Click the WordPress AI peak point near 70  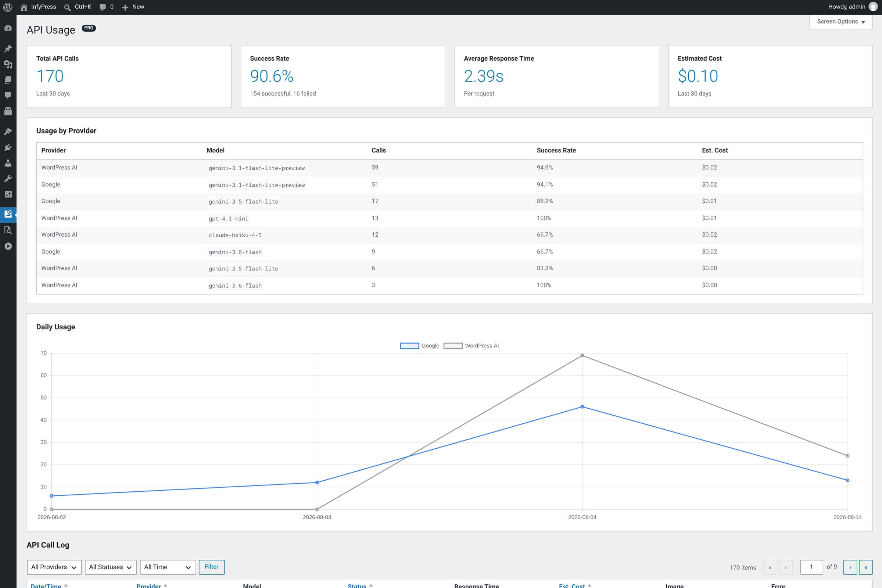coord(582,355)
